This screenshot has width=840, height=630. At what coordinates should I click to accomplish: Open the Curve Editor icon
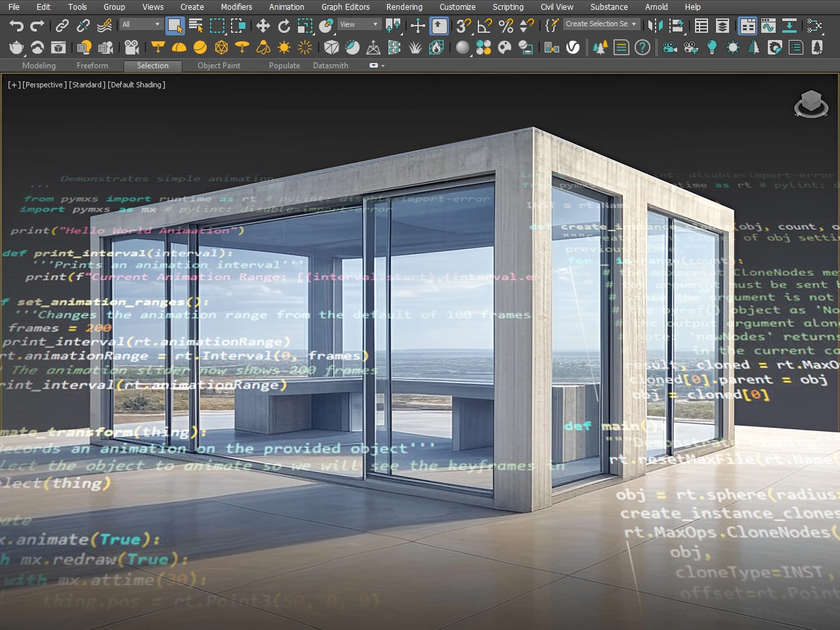pos(768,26)
